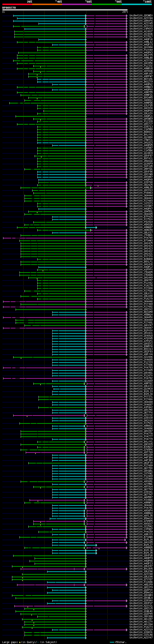The image size is (154, 644).
Task: Select the UniRef100_B9IAR5 label
Action: (x=141, y=98)
